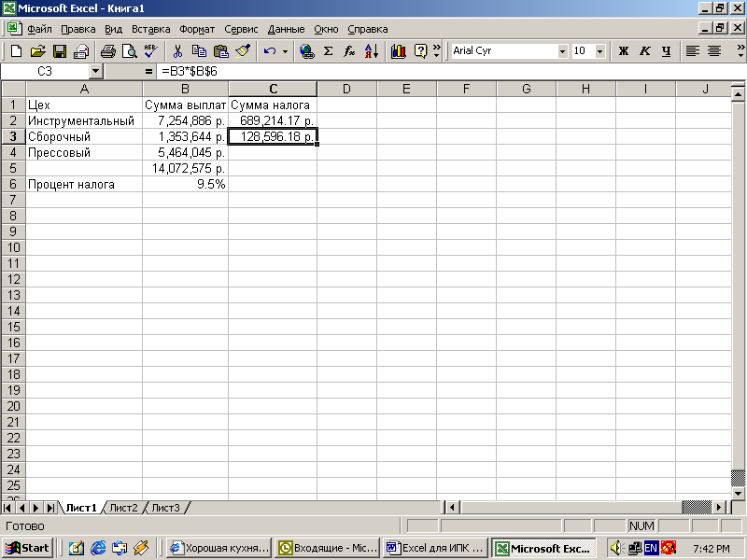747x560 pixels.
Task: Send workbook by e-mail icon
Action: point(81,51)
